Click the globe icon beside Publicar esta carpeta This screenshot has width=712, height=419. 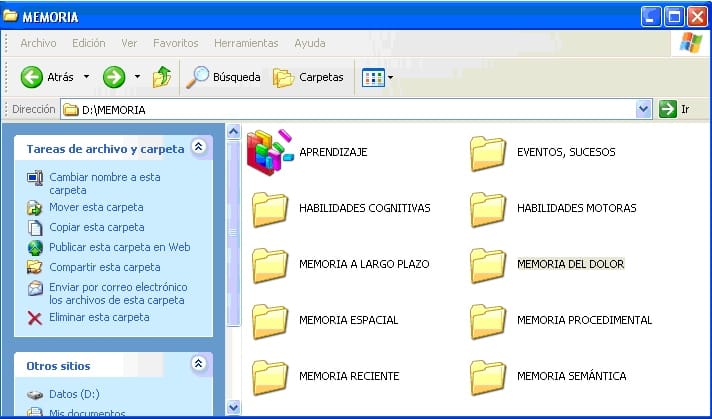coord(35,248)
